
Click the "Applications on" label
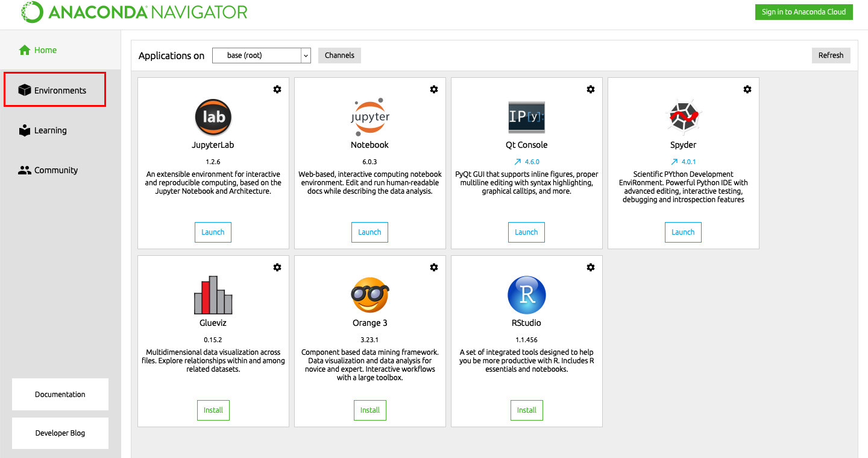pyautogui.click(x=172, y=56)
